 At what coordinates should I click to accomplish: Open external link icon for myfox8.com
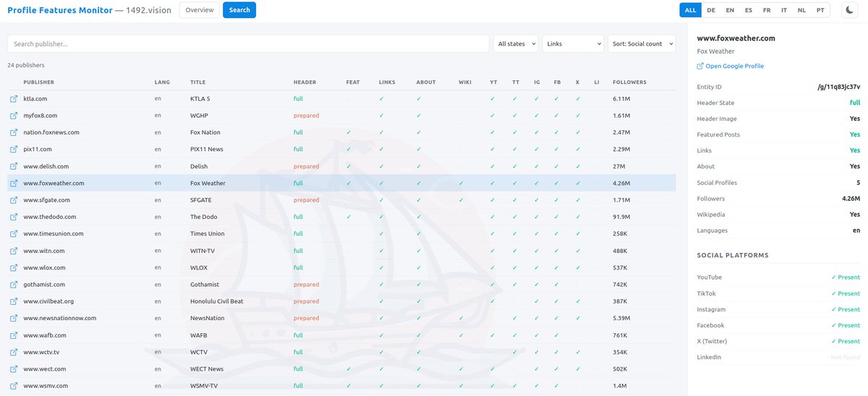pos(14,116)
